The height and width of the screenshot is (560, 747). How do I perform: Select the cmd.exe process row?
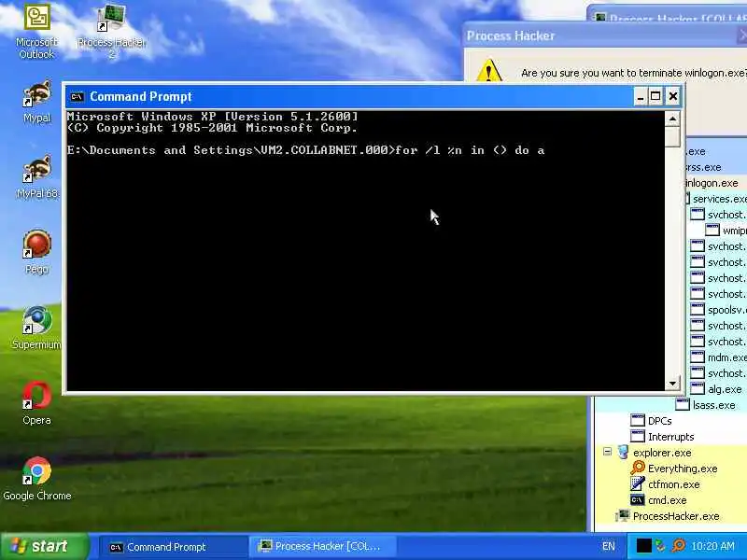670,500
